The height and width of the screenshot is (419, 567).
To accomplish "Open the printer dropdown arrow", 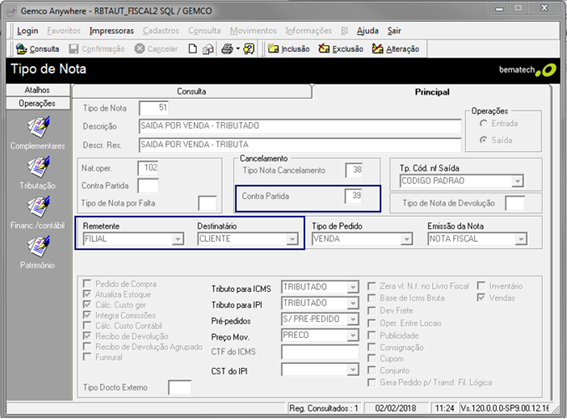I will point(238,48).
